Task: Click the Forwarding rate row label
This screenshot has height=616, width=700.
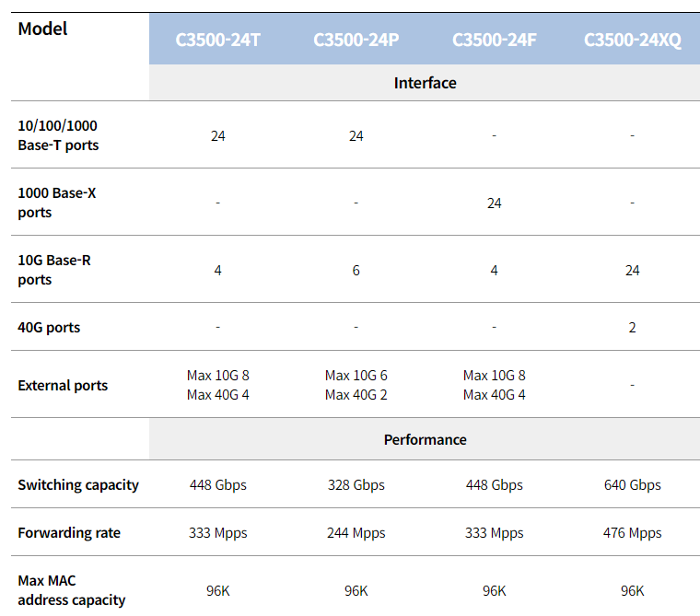Action: [69, 532]
